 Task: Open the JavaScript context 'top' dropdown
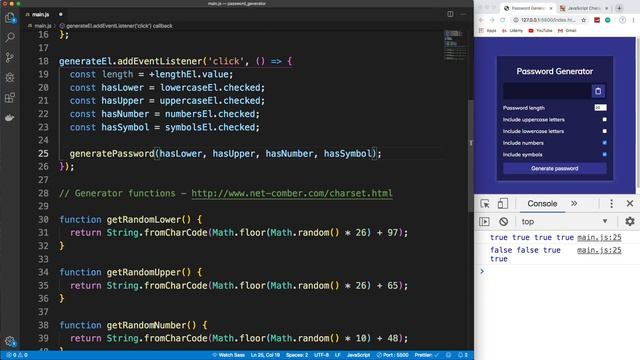(565, 222)
